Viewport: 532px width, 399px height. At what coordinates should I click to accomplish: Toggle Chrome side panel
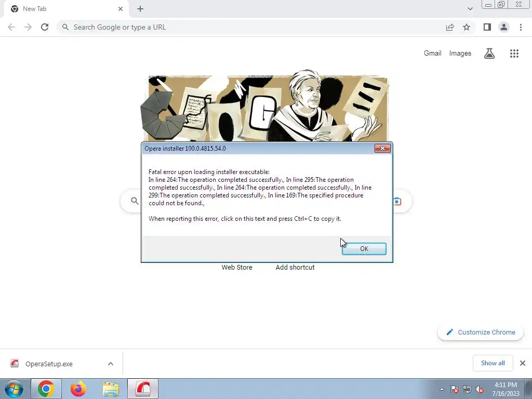coord(487,27)
